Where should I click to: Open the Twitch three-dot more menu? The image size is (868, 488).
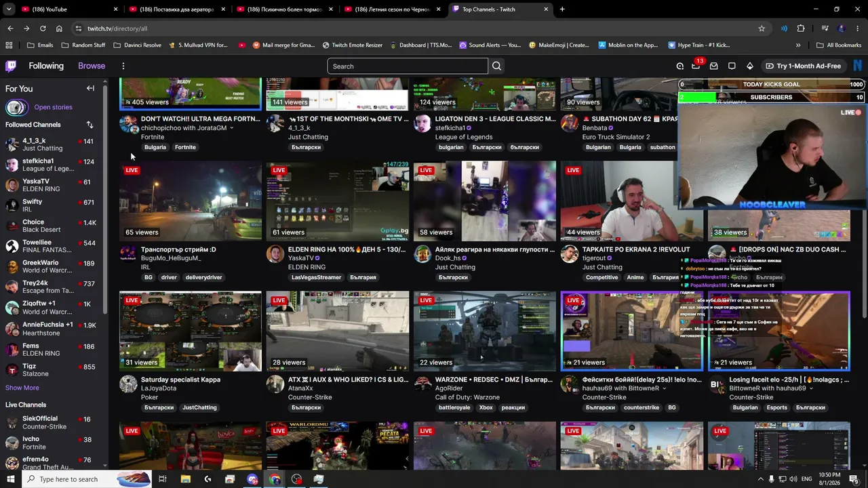click(x=123, y=66)
